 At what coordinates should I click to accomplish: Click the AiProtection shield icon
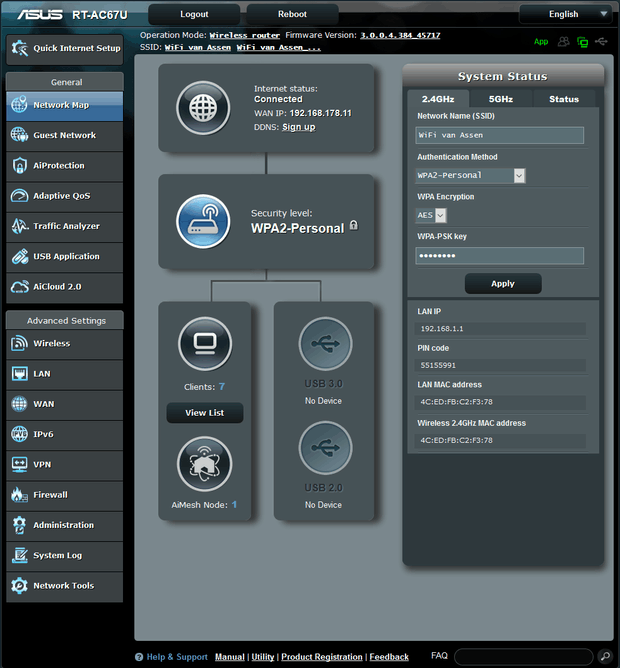20,165
